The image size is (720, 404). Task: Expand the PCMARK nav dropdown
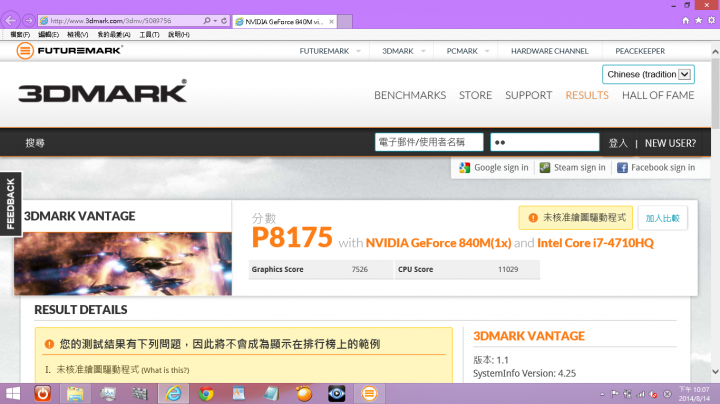487,51
